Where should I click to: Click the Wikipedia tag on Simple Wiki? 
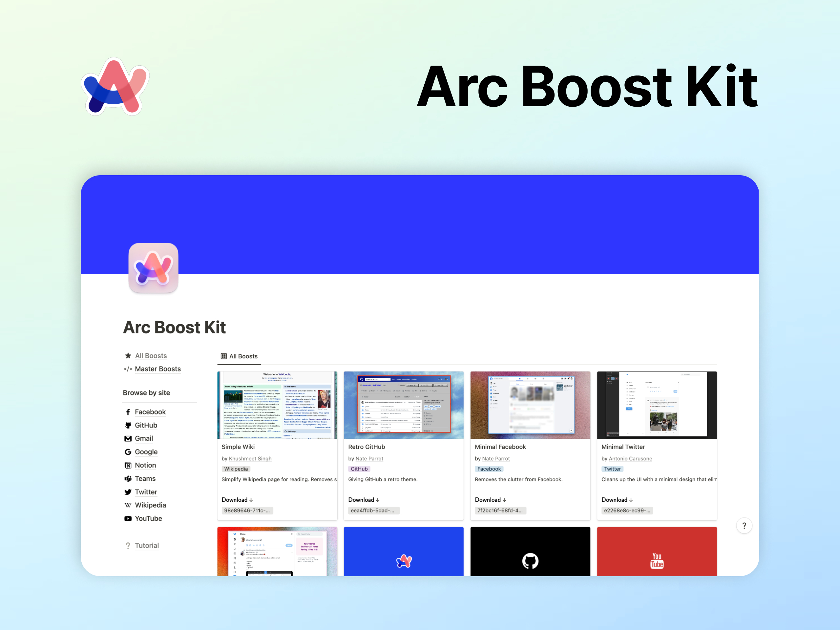coord(236,469)
